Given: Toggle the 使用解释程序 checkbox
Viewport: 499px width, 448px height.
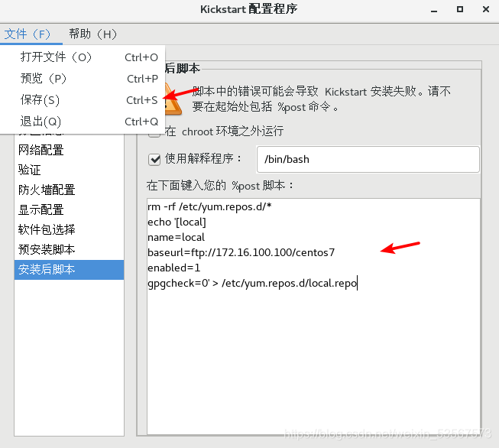Looking at the screenshot, I should pos(154,159).
